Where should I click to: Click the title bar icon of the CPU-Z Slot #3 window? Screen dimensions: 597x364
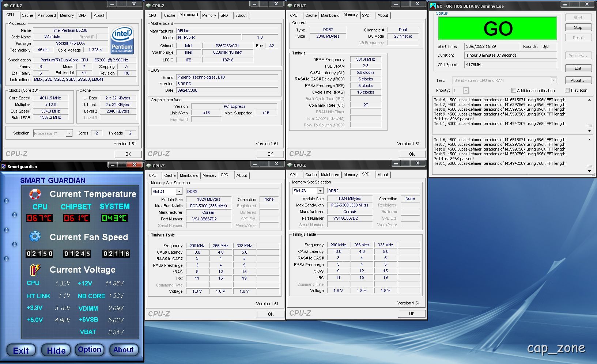coord(290,165)
